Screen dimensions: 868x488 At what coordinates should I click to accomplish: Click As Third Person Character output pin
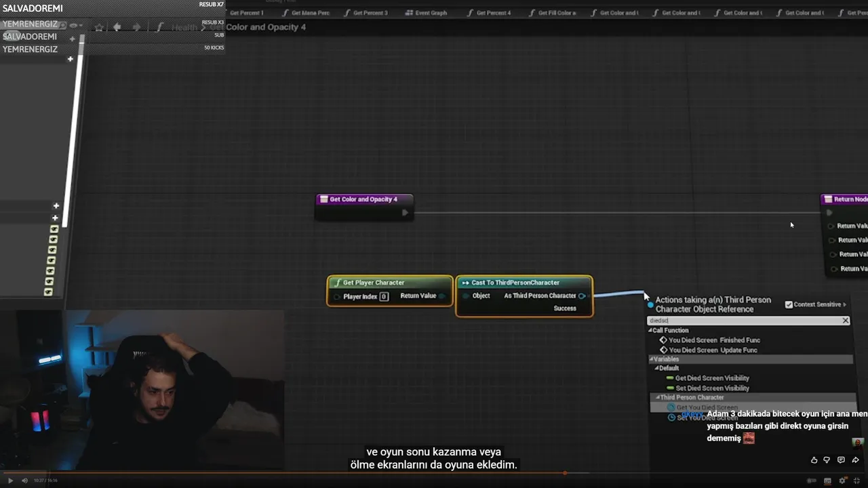point(582,296)
